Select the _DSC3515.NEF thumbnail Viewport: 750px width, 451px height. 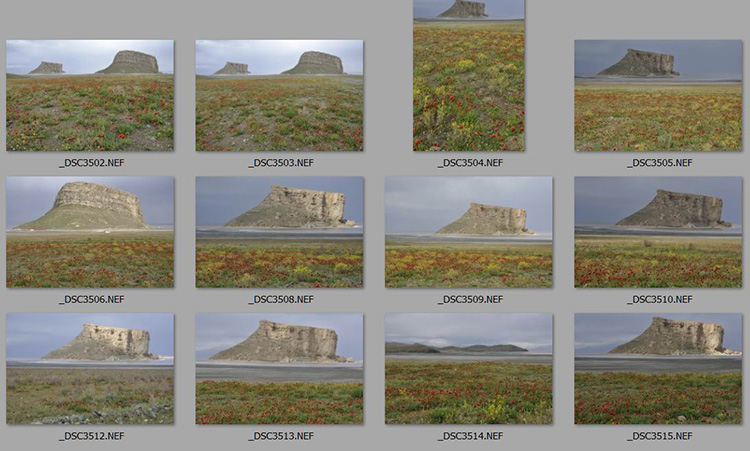pos(658,369)
